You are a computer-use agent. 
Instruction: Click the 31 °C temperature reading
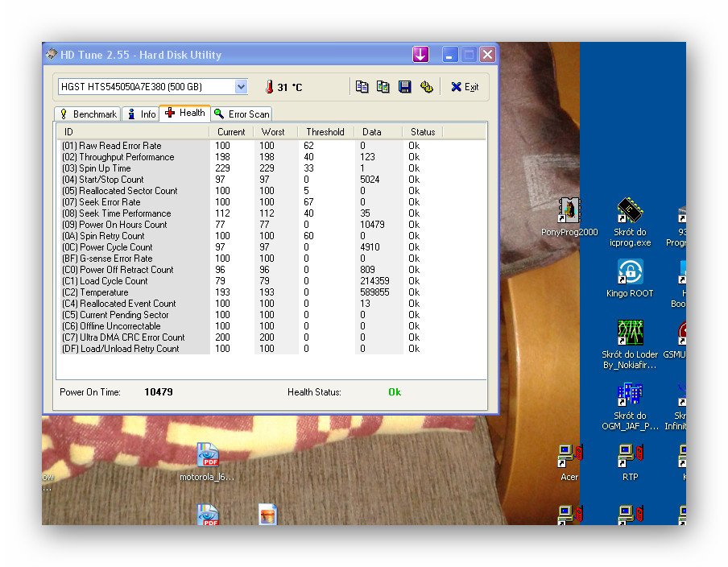(x=290, y=87)
